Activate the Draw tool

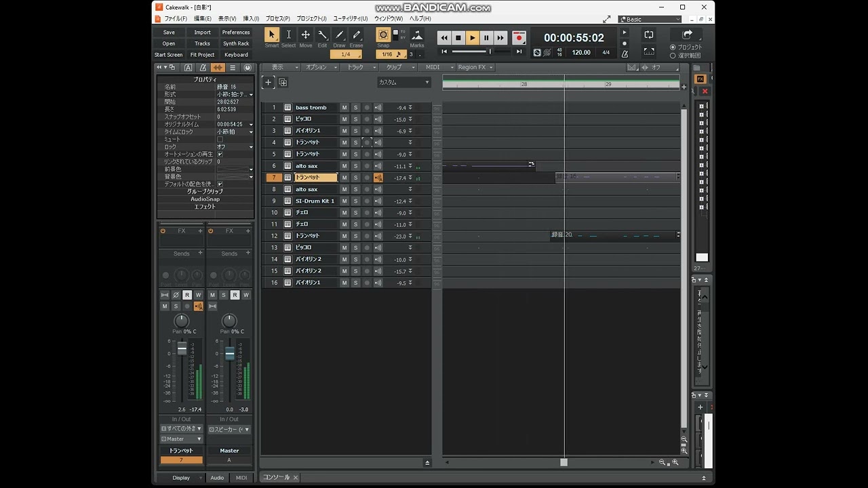[x=340, y=35]
